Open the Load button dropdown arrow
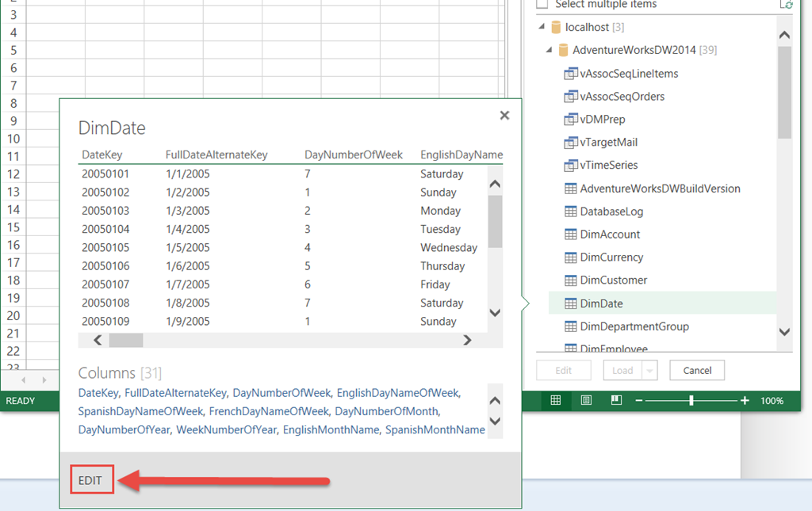The width and height of the screenshot is (812, 511). [x=650, y=370]
